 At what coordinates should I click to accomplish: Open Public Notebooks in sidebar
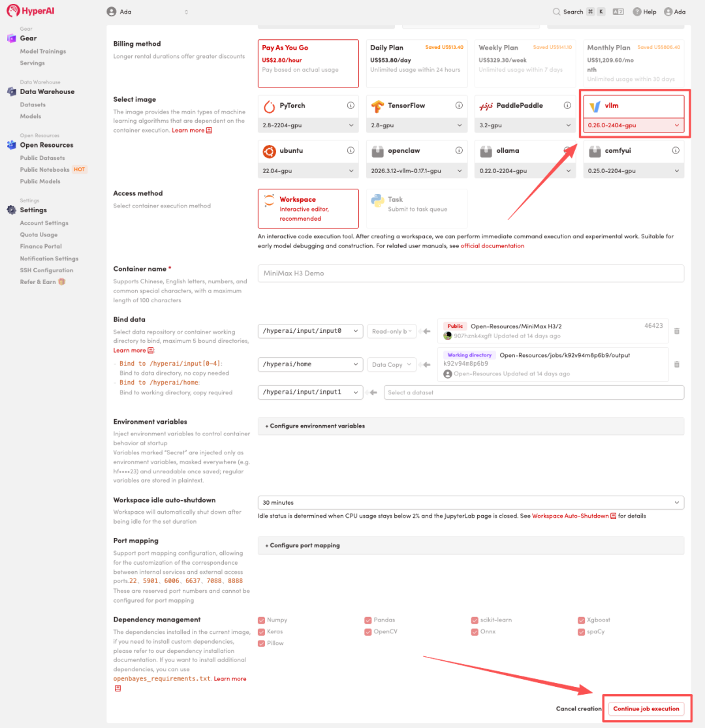[44, 170]
